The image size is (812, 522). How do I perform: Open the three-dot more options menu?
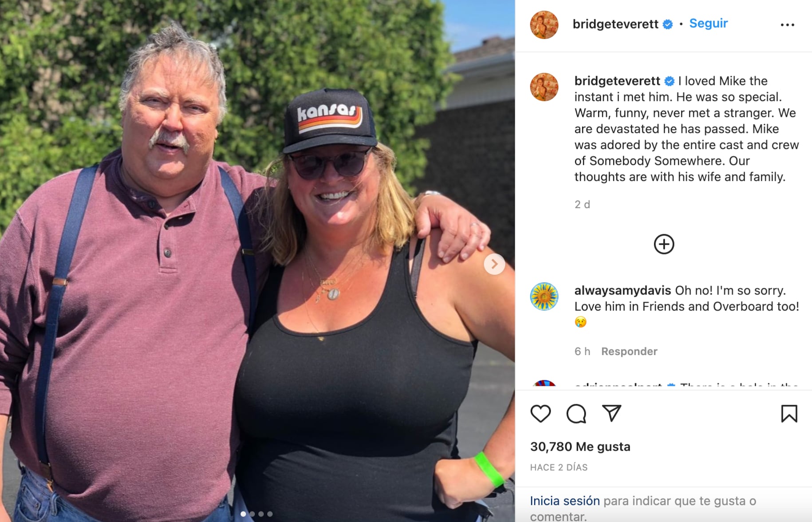[x=787, y=25]
